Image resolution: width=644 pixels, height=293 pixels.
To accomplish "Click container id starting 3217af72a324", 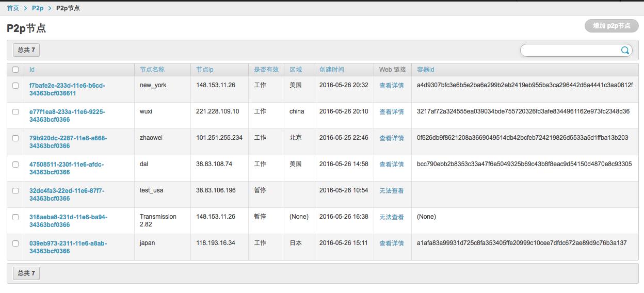I will (x=523, y=111).
